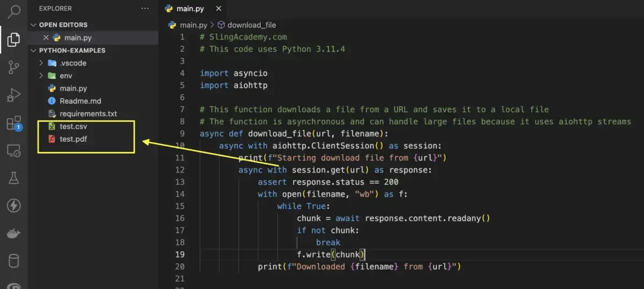Viewport: 644px width, 289px height.
Task: Open the database cylinder icon
Action: click(x=14, y=262)
